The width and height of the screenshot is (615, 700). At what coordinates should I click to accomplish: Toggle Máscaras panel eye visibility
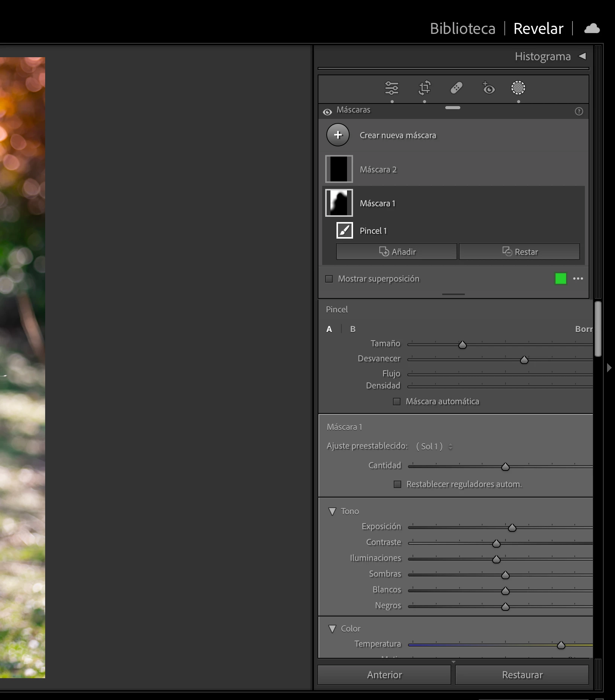tap(327, 112)
